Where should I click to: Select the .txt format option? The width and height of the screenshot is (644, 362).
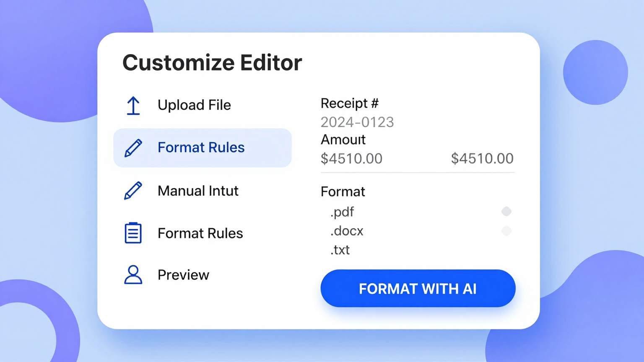[340, 250]
